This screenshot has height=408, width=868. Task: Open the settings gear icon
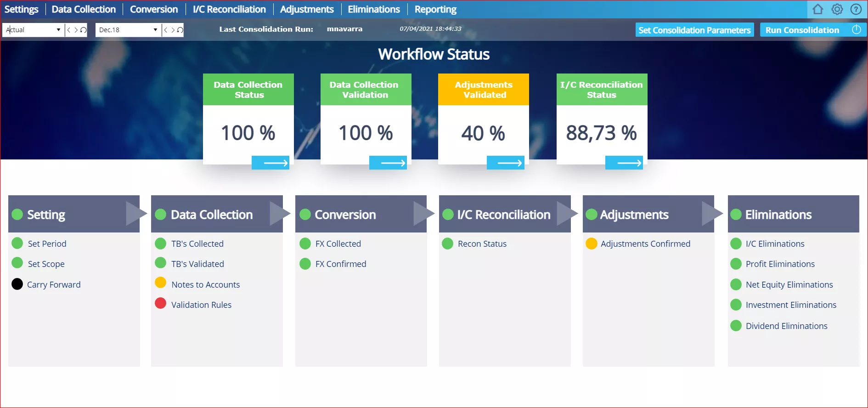point(837,9)
